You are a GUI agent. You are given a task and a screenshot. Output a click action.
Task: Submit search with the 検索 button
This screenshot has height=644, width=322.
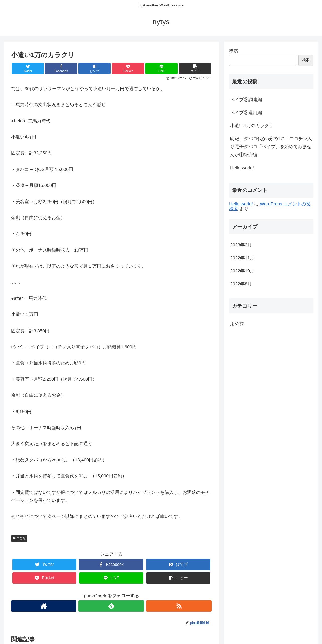point(306,60)
